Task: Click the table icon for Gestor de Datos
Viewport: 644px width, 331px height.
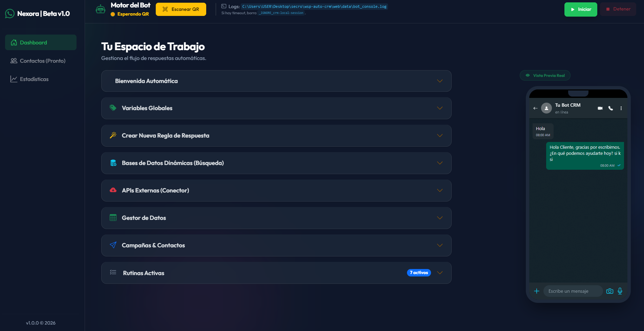Action: 113,218
